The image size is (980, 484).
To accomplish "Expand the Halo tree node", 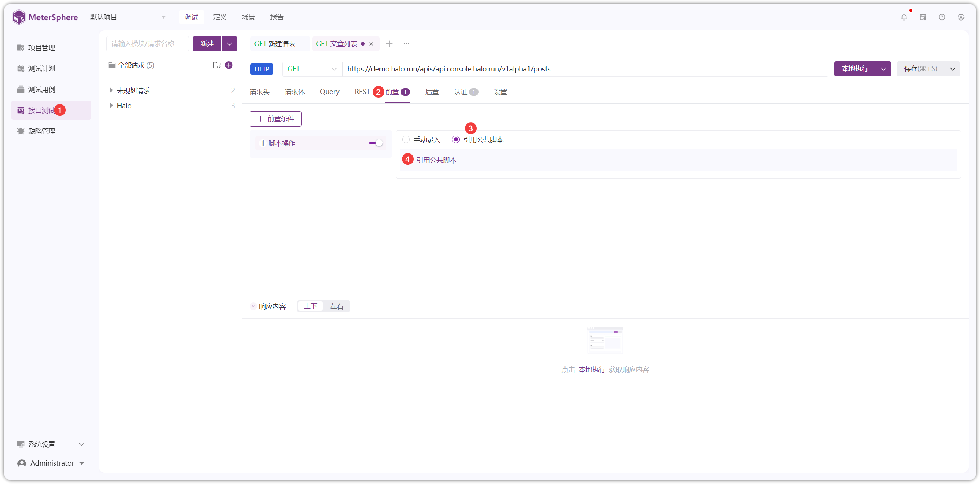I will point(111,105).
